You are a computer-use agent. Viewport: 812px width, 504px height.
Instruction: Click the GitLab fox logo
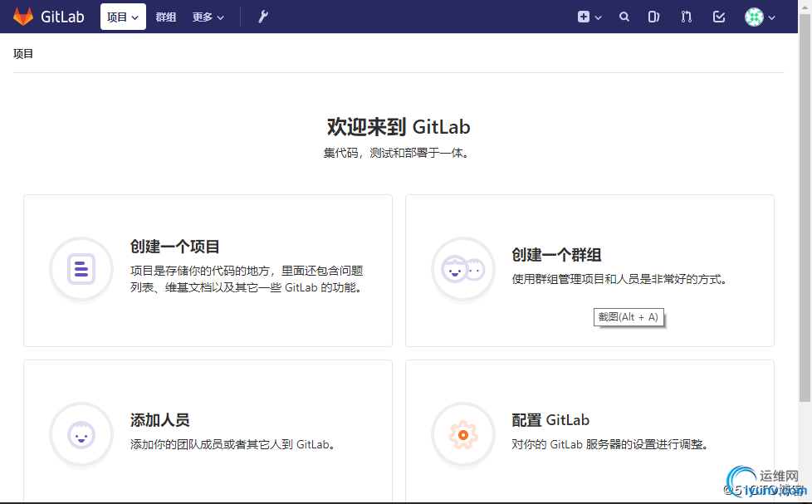[x=22, y=17]
